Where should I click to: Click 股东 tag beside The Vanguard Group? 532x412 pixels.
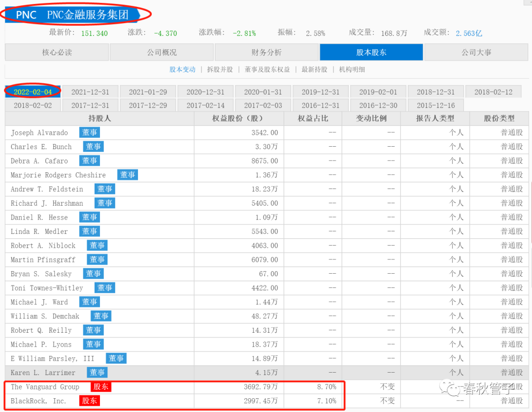point(101,386)
